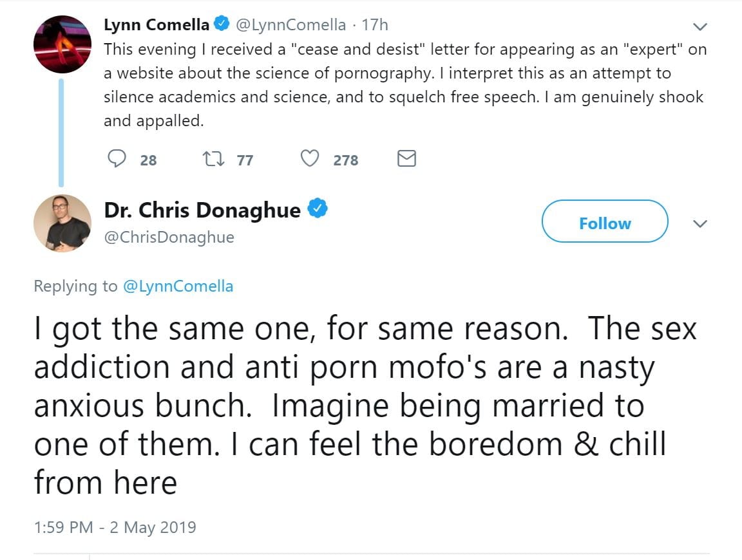The image size is (742, 560).
Task: Click Dr. Chris Donaghue's verified badge
Action: [x=319, y=209]
